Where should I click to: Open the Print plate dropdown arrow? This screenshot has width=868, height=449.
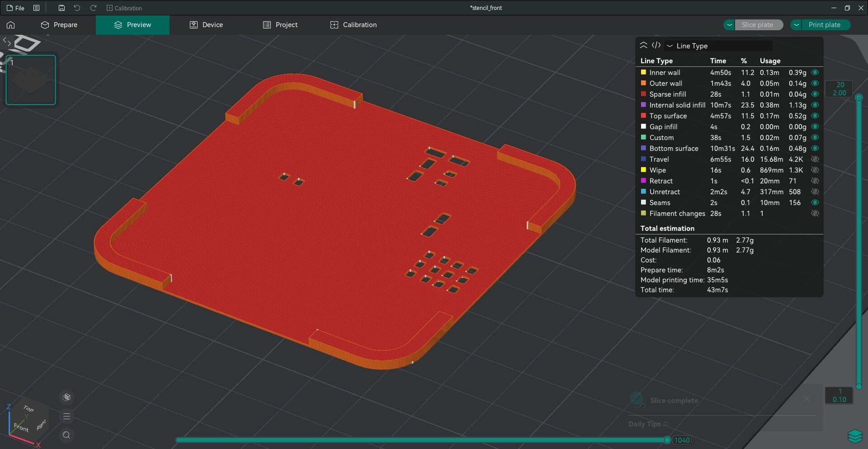pos(796,25)
